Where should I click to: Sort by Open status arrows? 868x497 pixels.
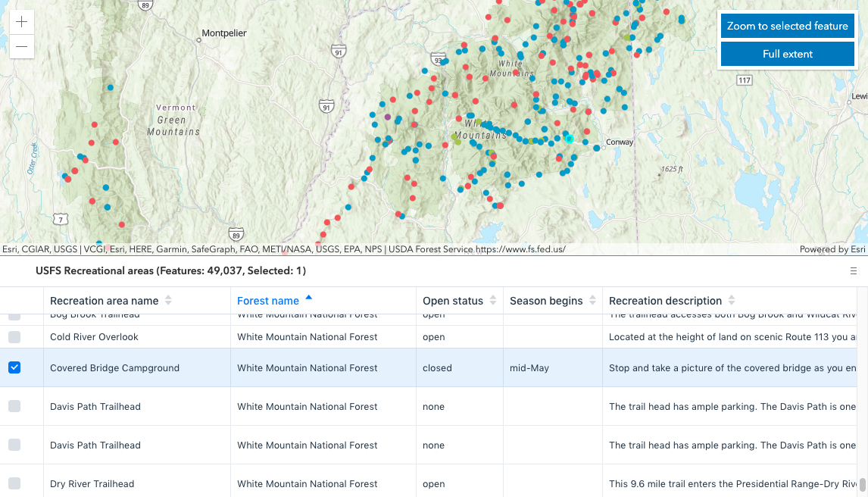coord(492,301)
